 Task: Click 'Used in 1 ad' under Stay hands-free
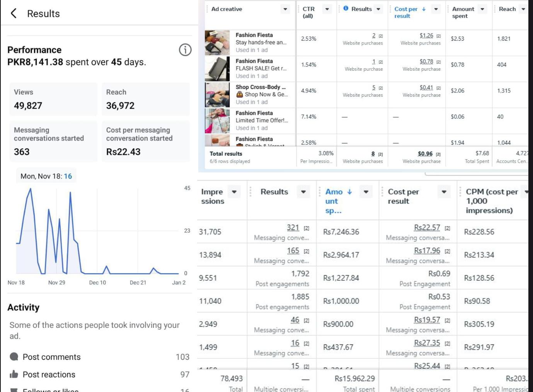(252, 50)
